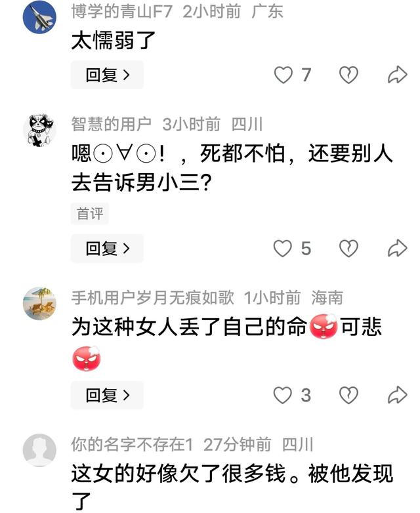Expand 回复 under 智慧的用户's comment

click(x=108, y=249)
